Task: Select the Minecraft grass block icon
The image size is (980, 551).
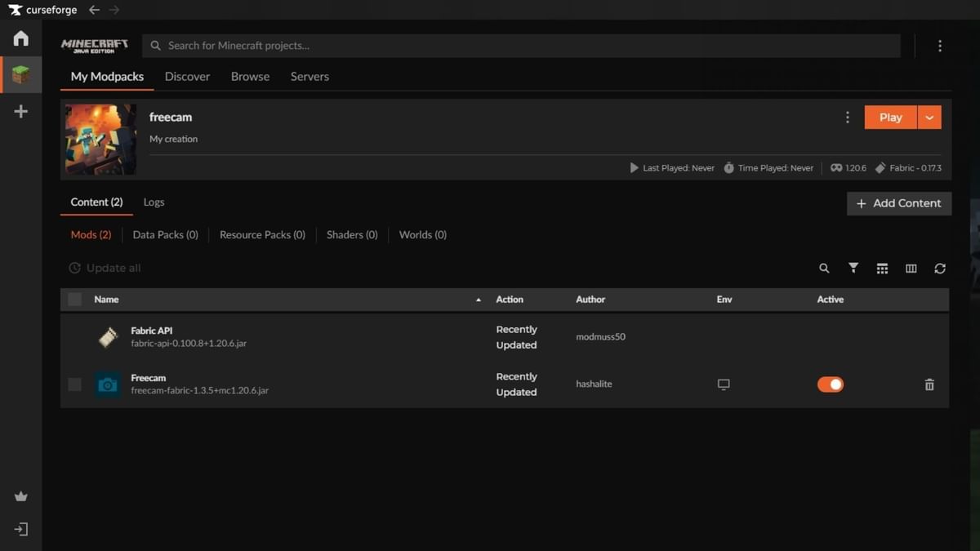Action: [x=21, y=75]
